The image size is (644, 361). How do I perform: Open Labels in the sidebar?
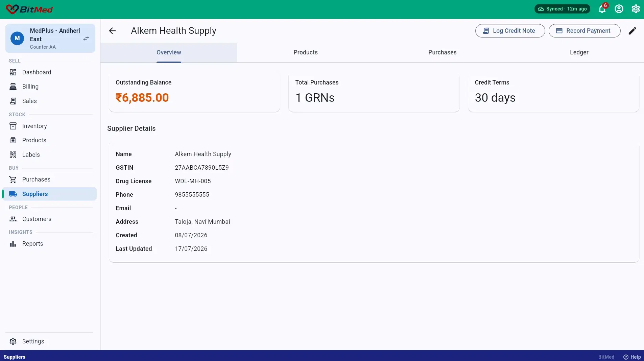(x=49, y=155)
